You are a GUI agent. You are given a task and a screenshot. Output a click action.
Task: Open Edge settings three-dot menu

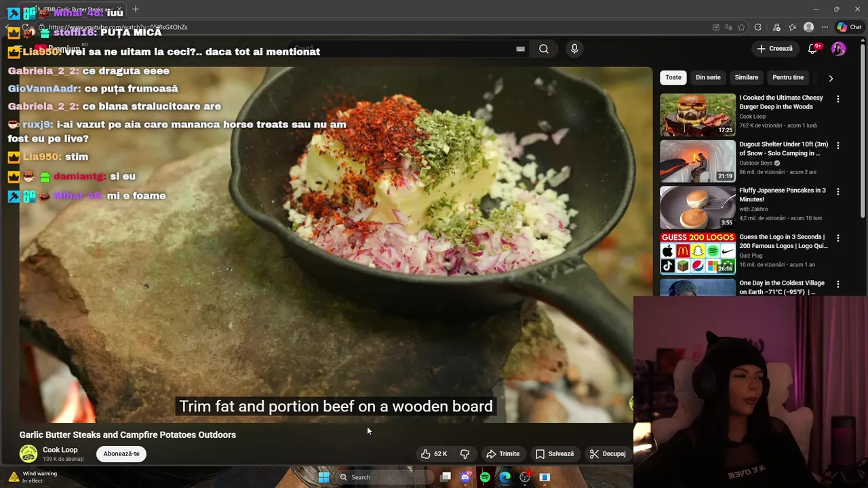[825, 27]
